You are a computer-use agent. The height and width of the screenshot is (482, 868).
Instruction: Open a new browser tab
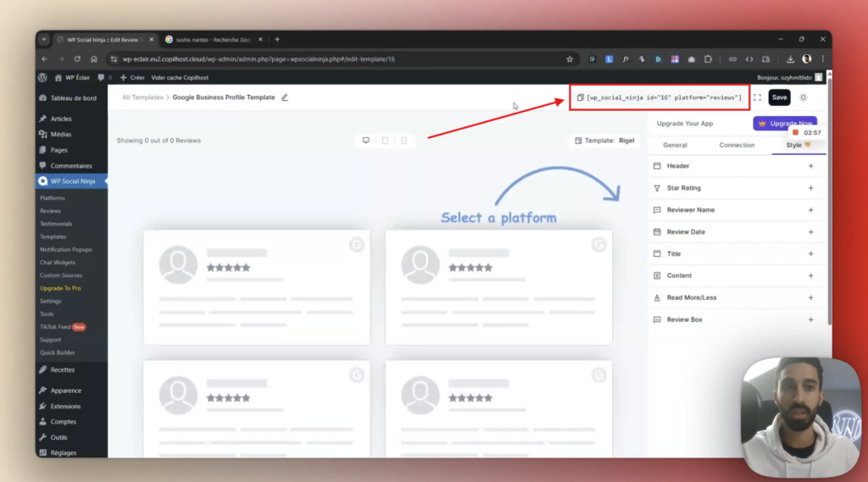coord(277,39)
